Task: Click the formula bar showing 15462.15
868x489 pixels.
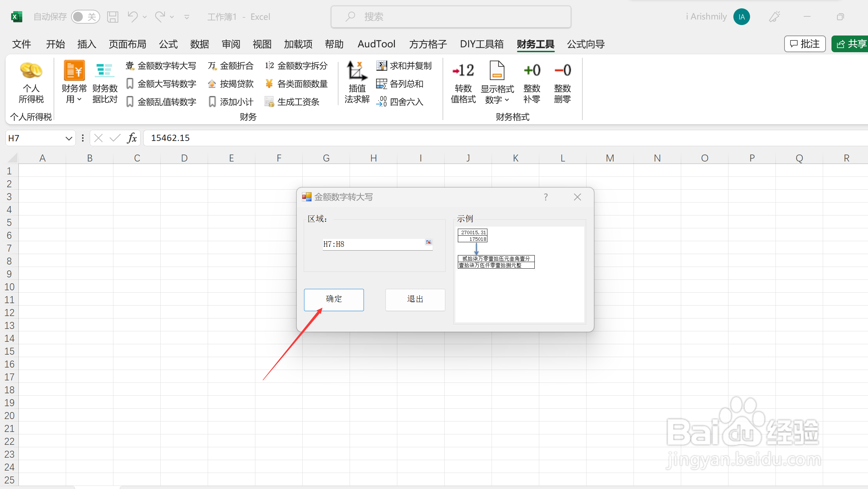Action: coord(506,138)
